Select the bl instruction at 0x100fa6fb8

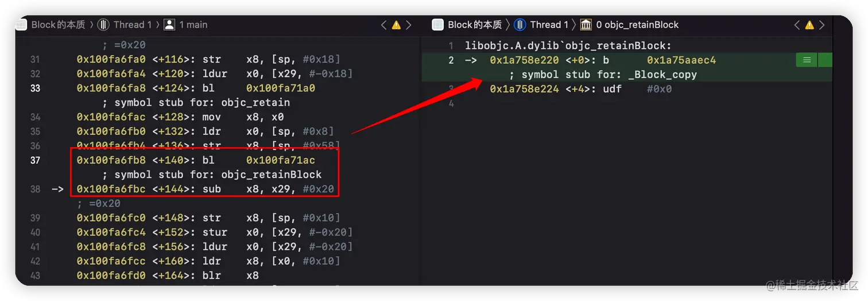[196, 160]
